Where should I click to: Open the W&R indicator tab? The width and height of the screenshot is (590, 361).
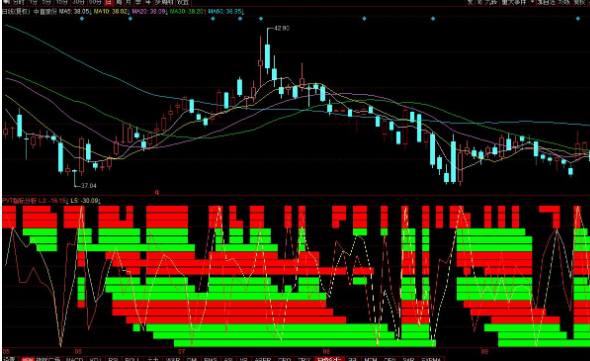click(x=173, y=359)
